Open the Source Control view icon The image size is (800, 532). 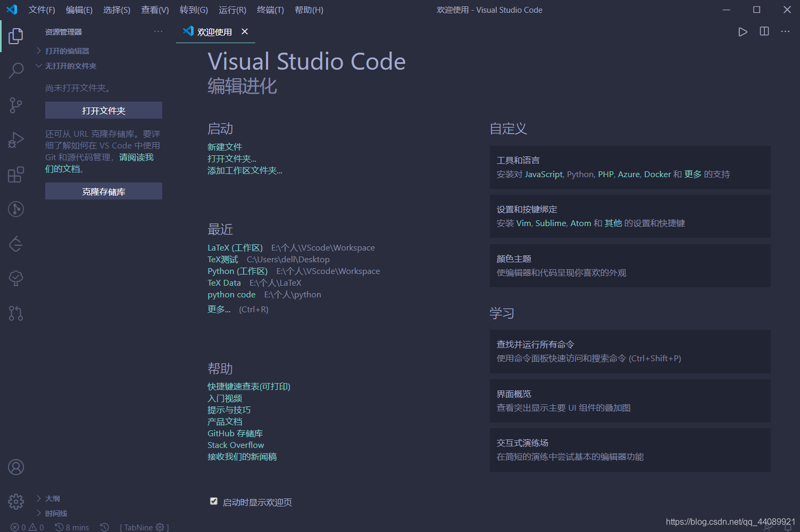pyautogui.click(x=16, y=105)
